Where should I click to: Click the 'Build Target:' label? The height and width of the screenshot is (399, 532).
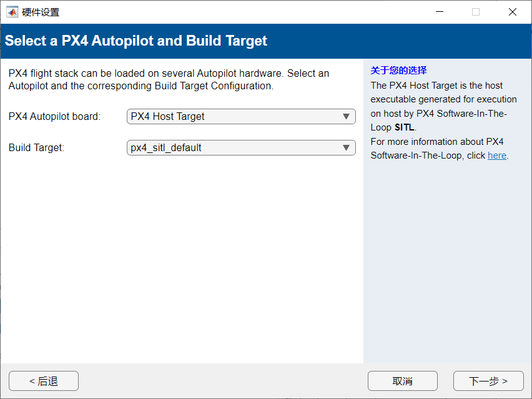click(x=36, y=147)
